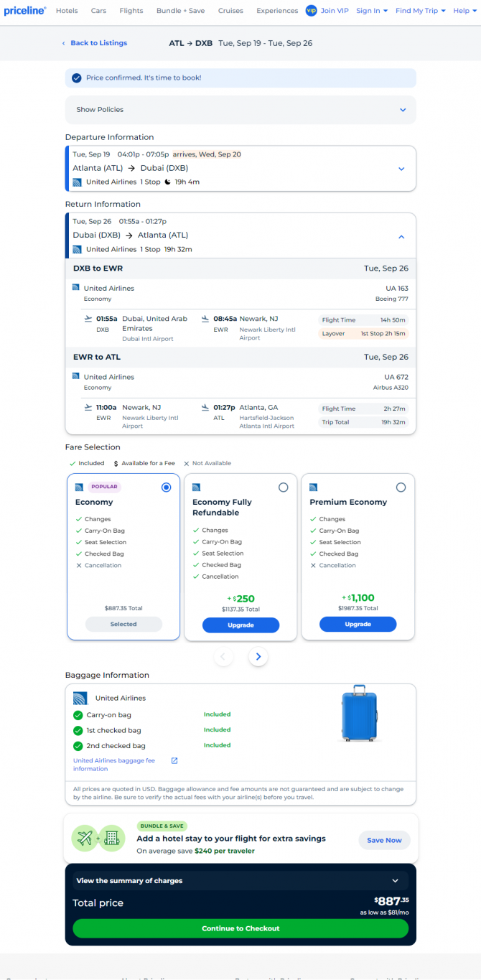Click the price confirmed checkmark icon

pos(77,78)
